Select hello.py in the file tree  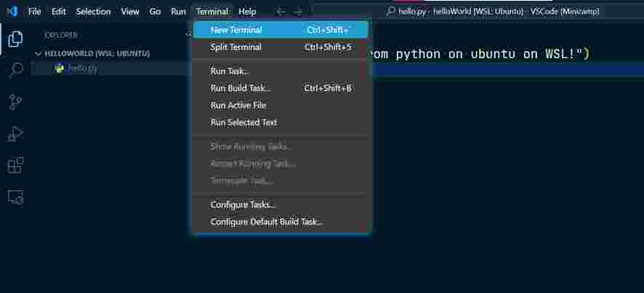click(83, 68)
